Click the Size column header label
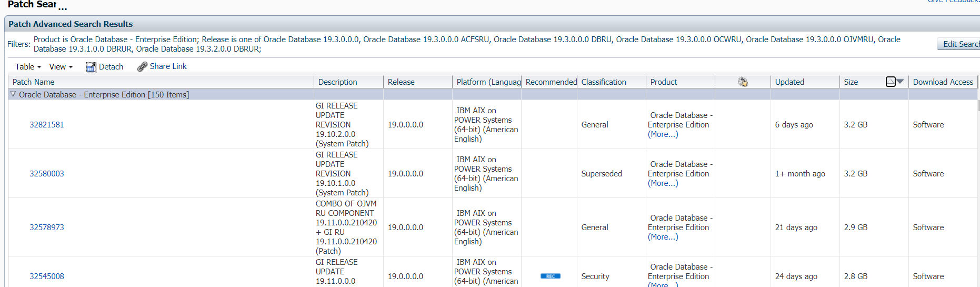 coord(851,82)
